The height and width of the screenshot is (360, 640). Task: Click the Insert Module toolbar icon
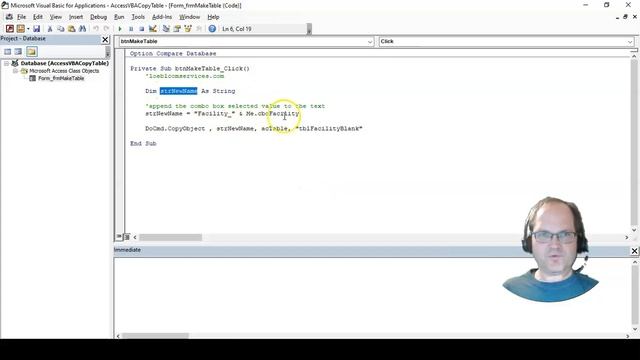pos(20,29)
